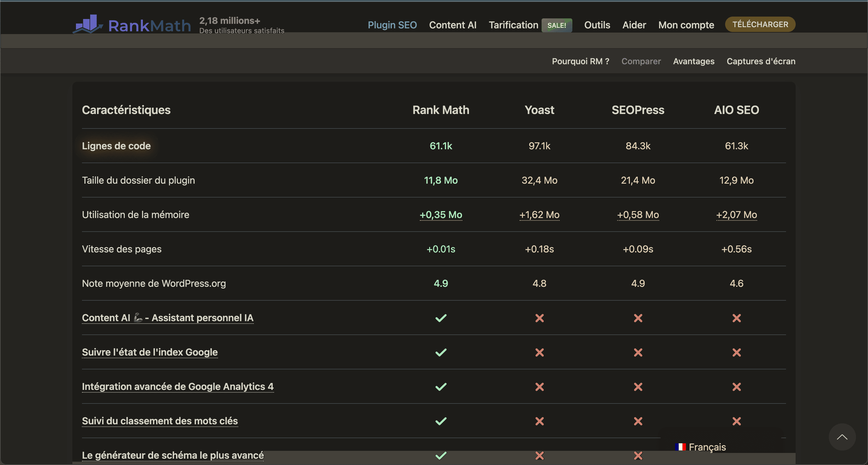
Task: Open the Plugin SEO menu
Action: 392,25
